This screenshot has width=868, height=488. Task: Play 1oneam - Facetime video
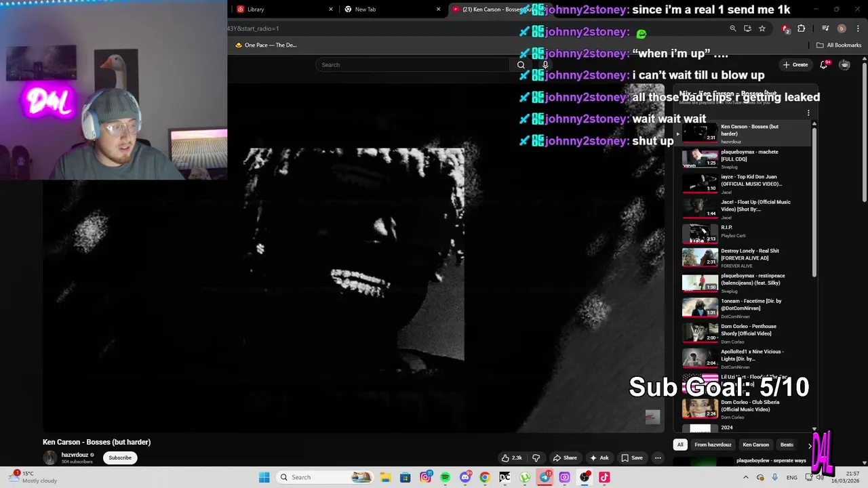click(x=743, y=308)
